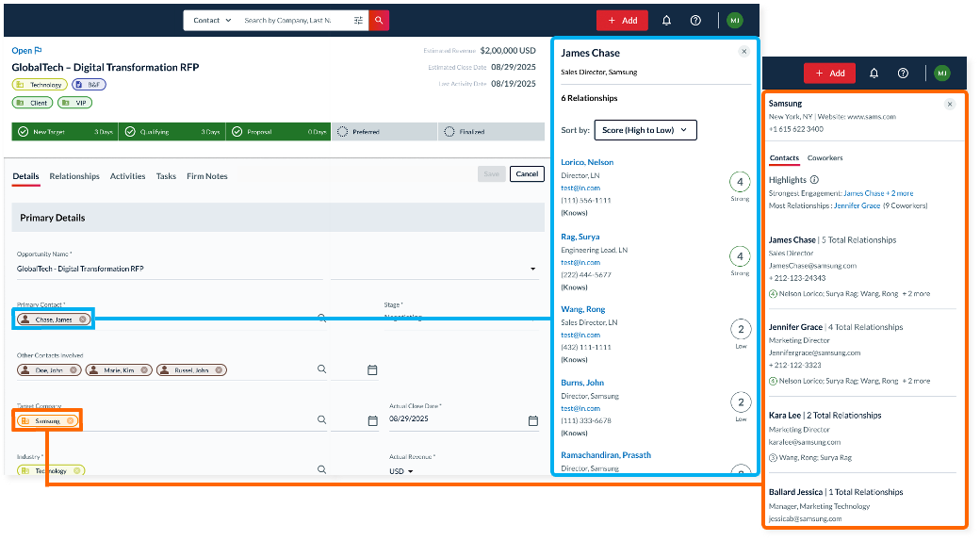Click the Opportunity Name text field
The width and height of the screenshot is (980, 541).
click(x=170, y=269)
